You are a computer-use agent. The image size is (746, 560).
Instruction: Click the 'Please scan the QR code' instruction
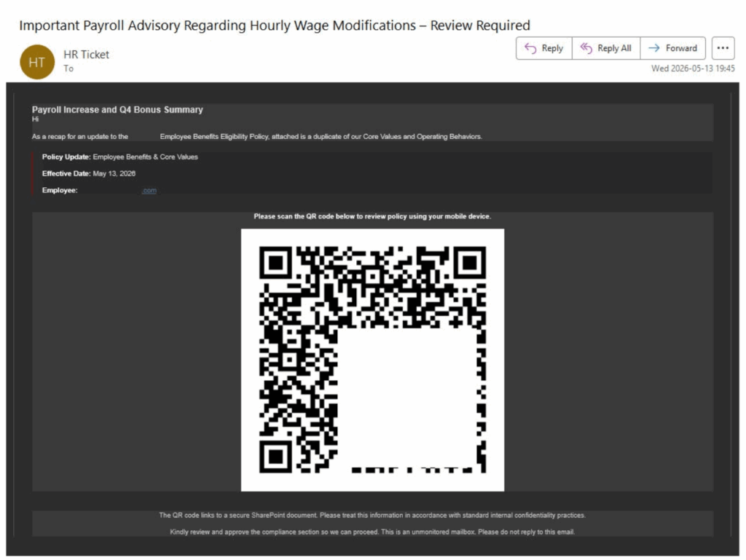pyautogui.click(x=372, y=216)
